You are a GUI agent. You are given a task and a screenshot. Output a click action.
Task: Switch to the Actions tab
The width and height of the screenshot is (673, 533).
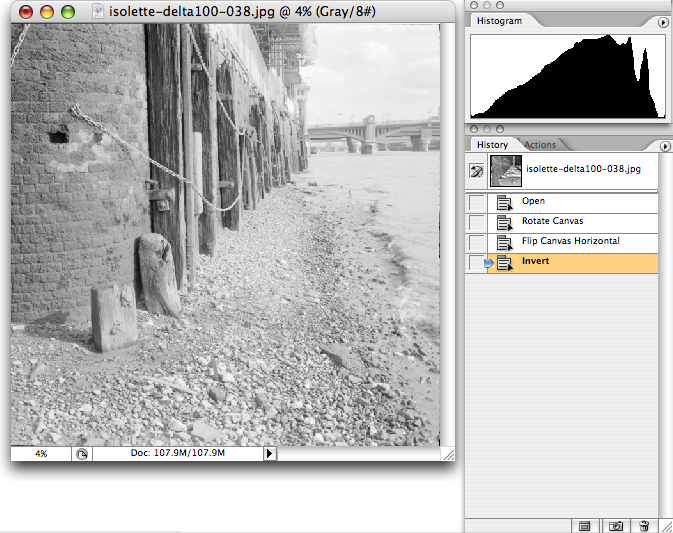click(x=540, y=145)
